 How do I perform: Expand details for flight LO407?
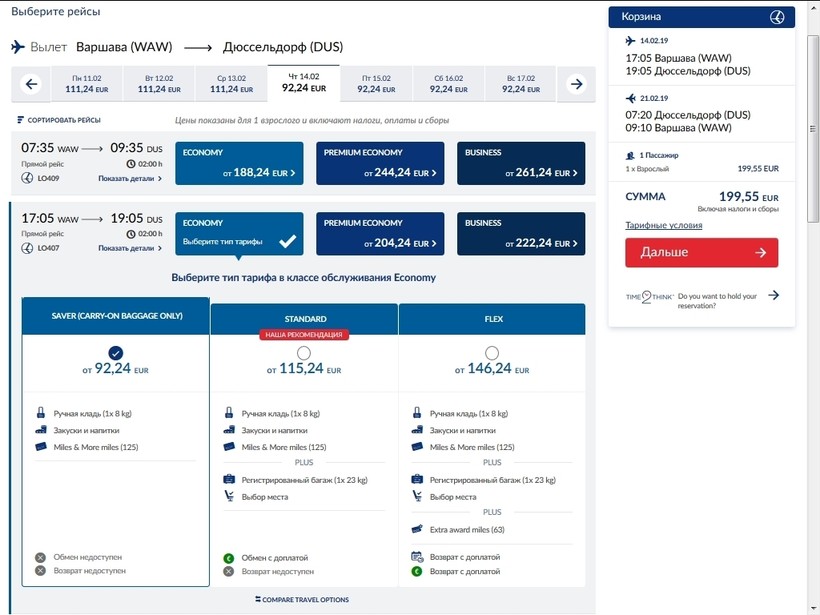click(x=129, y=248)
